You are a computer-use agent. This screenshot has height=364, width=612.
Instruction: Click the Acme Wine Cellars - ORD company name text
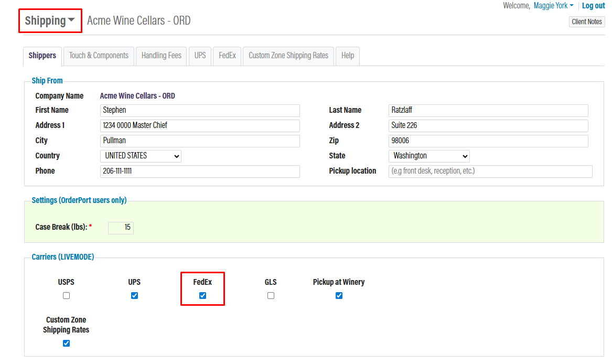(x=137, y=96)
